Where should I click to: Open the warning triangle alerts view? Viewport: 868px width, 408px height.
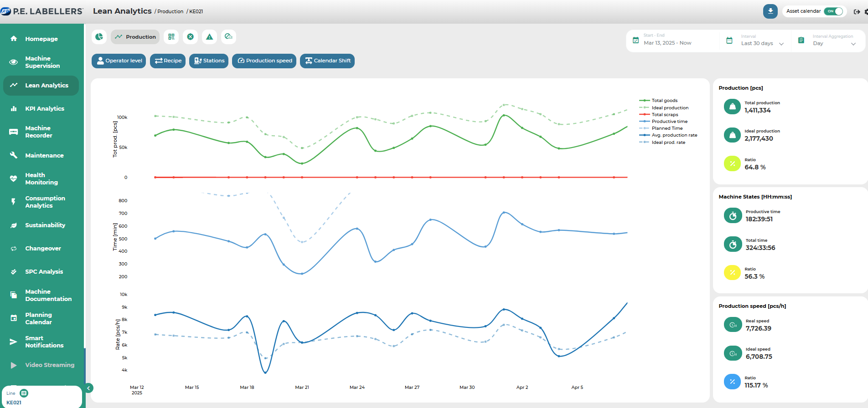(209, 37)
